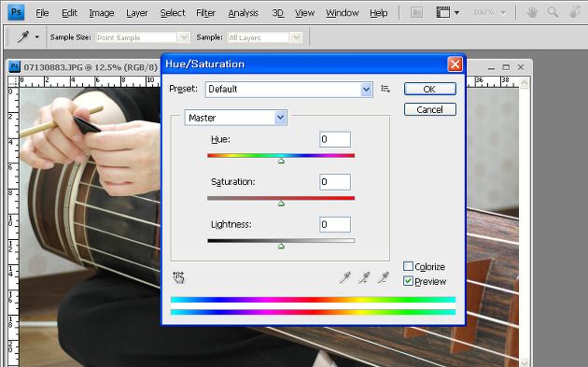Screen dimensions: 588x367
Task: Click the Photoshop Ps logo icon
Action: pyautogui.click(x=16, y=12)
